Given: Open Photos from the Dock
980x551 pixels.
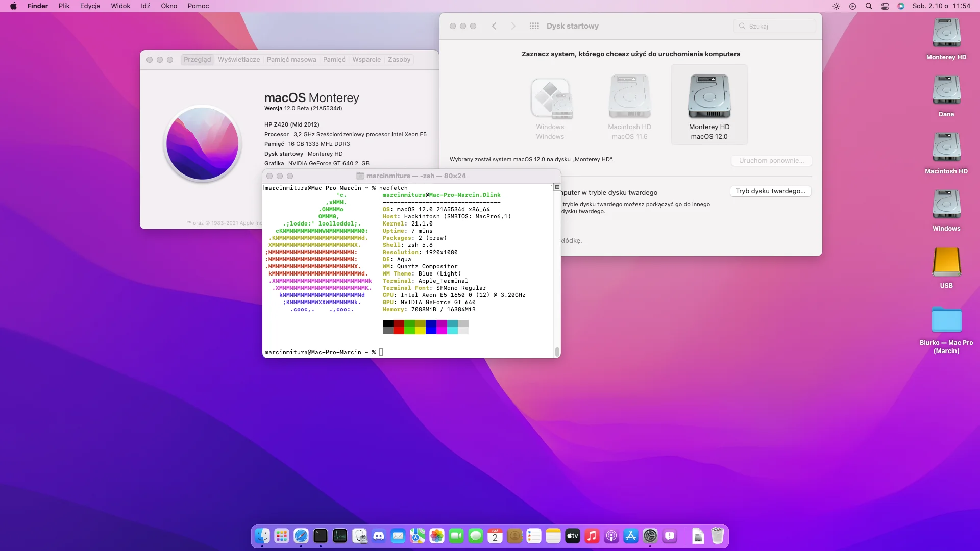Looking at the screenshot, I should point(437,536).
